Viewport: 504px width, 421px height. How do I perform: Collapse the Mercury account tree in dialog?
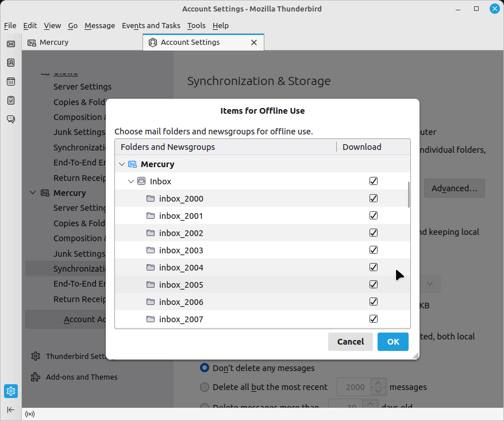[121, 164]
